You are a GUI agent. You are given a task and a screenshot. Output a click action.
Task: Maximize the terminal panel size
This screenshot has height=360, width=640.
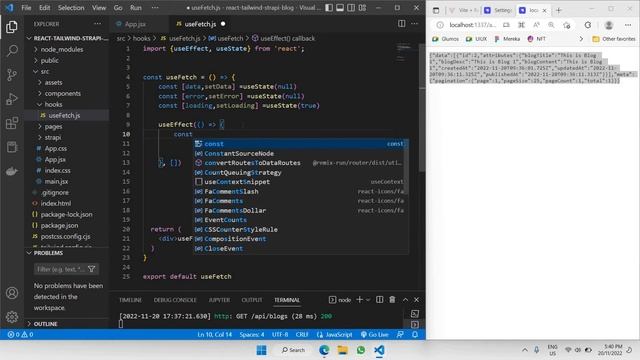tap(405, 300)
